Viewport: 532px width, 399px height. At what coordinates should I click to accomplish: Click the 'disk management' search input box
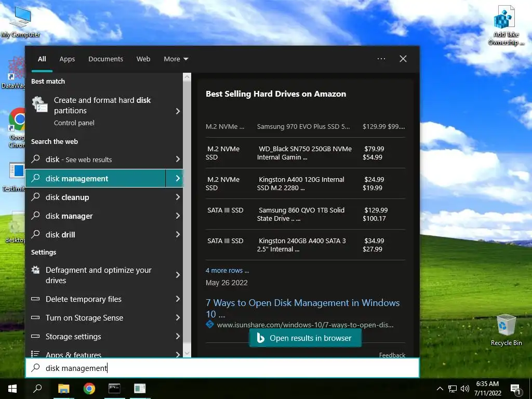[222, 368]
